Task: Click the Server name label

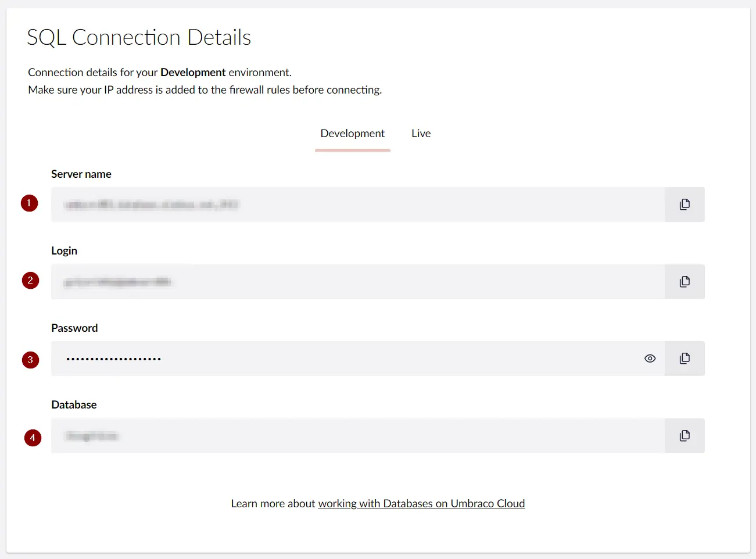Action: pyautogui.click(x=81, y=174)
